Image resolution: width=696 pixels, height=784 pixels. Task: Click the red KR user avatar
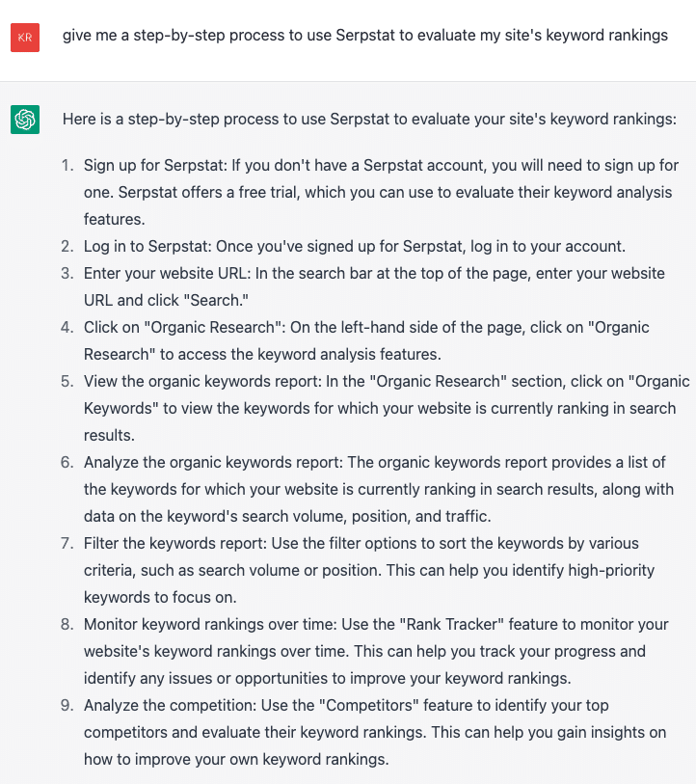pyautogui.click(x=25, y=37)
